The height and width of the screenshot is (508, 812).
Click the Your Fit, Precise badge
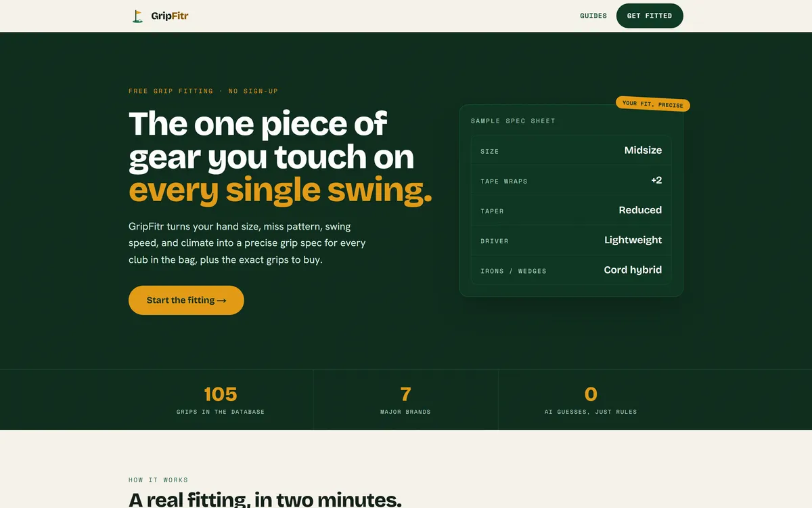click(x=653, y=104)
